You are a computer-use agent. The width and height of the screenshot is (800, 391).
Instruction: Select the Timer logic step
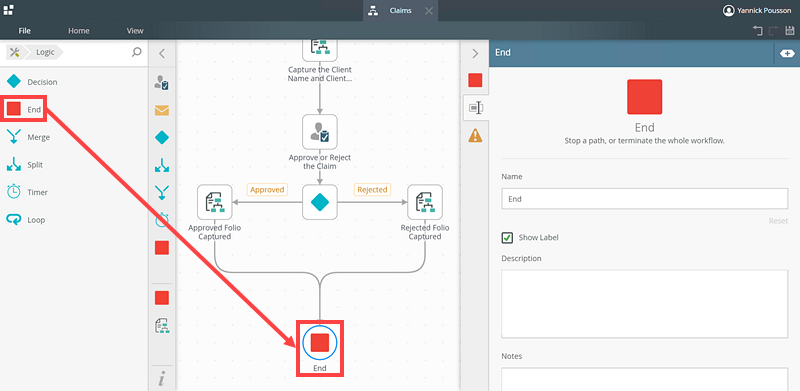tap(28, 192)
